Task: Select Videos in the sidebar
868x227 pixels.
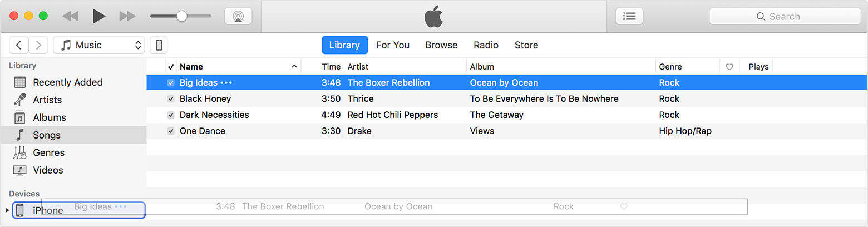Action: point(73,170)
